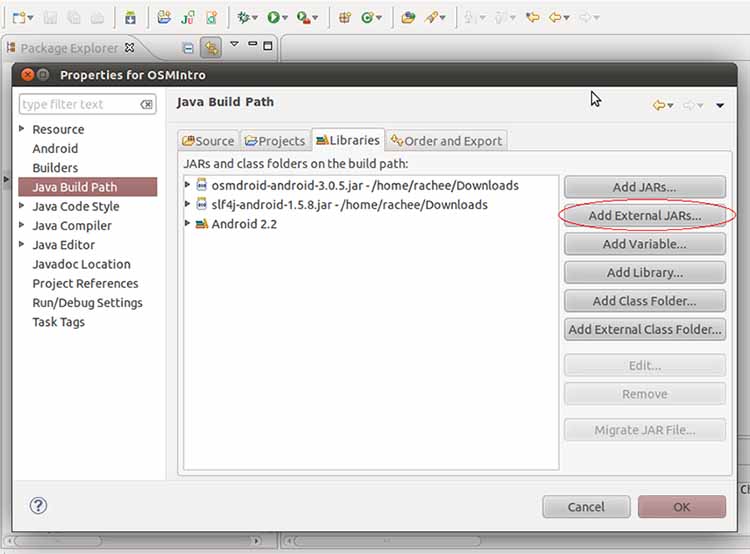Expand the Java Compiler node
This screenshot has width=750, height=554.
click(22, 225)
